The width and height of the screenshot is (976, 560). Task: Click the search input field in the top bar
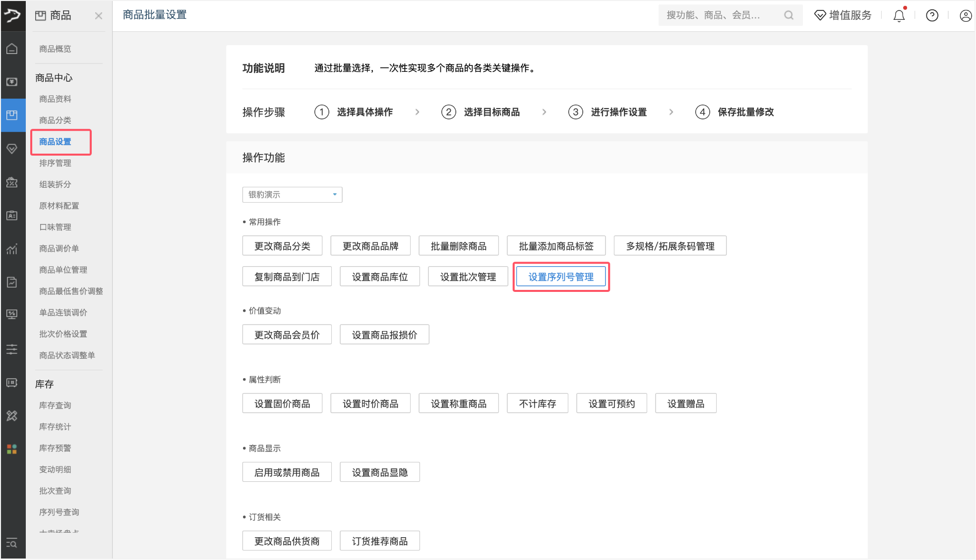[x=719, y=15]
